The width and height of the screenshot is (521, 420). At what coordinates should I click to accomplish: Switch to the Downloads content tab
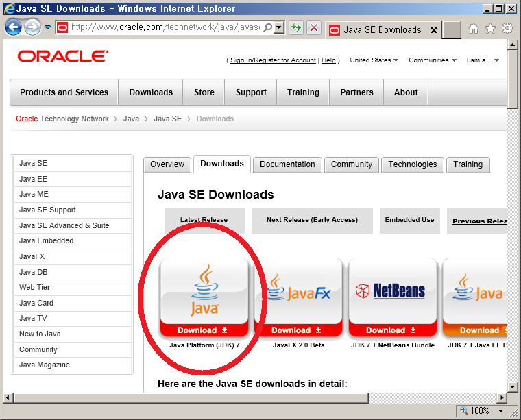point(222,164)
